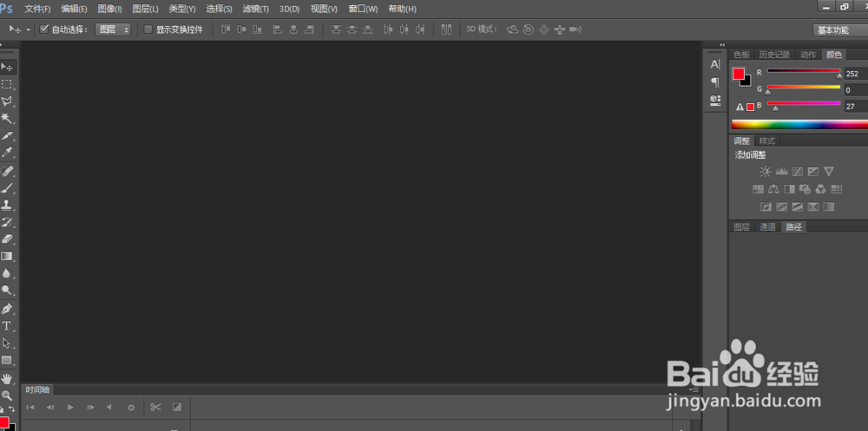Select the Rectangular Marquee tool
The image size is (868, 431).
[x=7, y=84]
